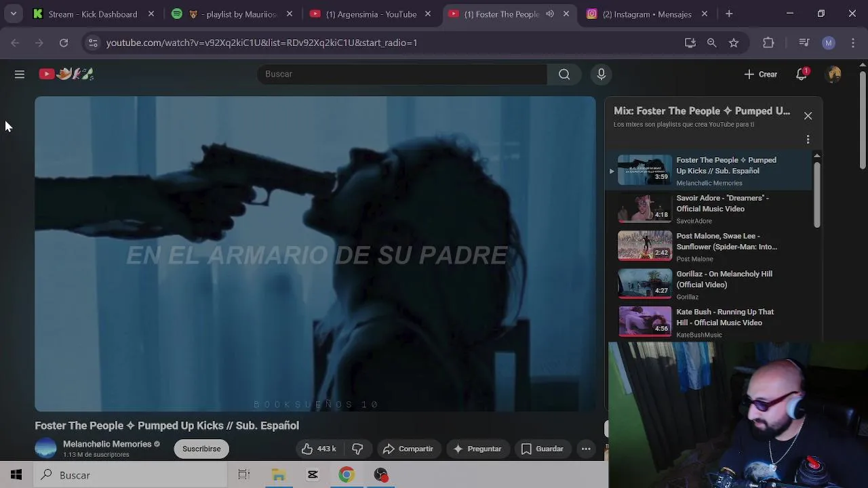The height and width of the screenshot is (488, 868).
Task: Play Gorillaz On Melancholy Hill thumbnail
Action: (x=644, y=283)
